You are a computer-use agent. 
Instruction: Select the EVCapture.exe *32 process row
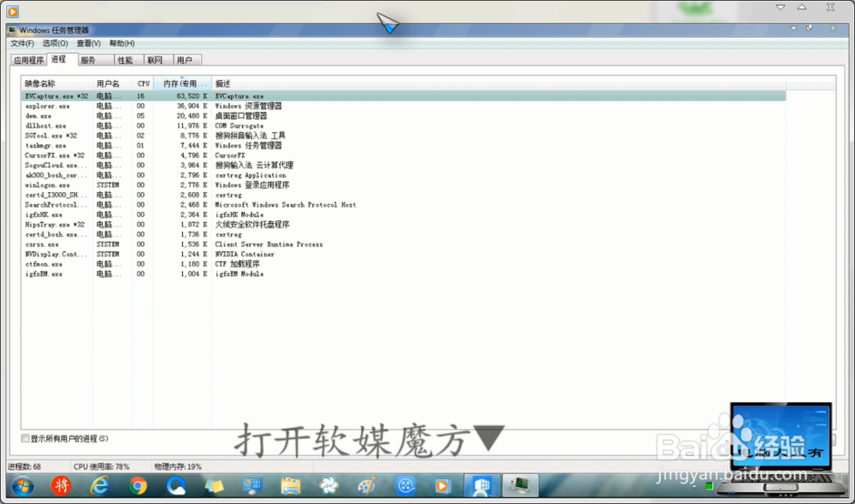pos(404,96)
